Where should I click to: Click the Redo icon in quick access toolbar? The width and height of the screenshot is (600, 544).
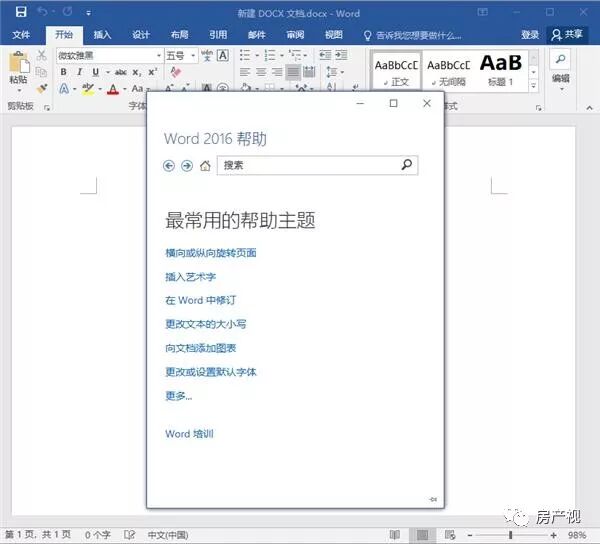tap(68, 12)
